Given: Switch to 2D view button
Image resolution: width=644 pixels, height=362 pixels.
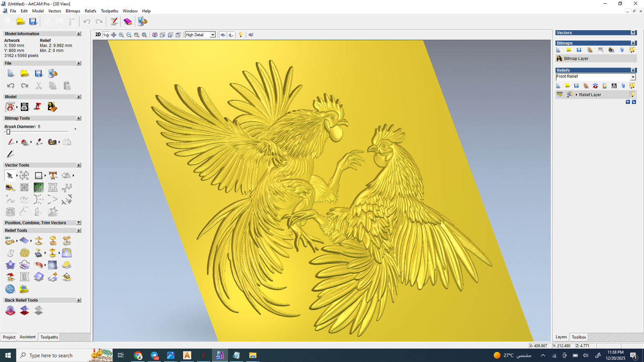Looking at the screenshot, I should point(98,35).
